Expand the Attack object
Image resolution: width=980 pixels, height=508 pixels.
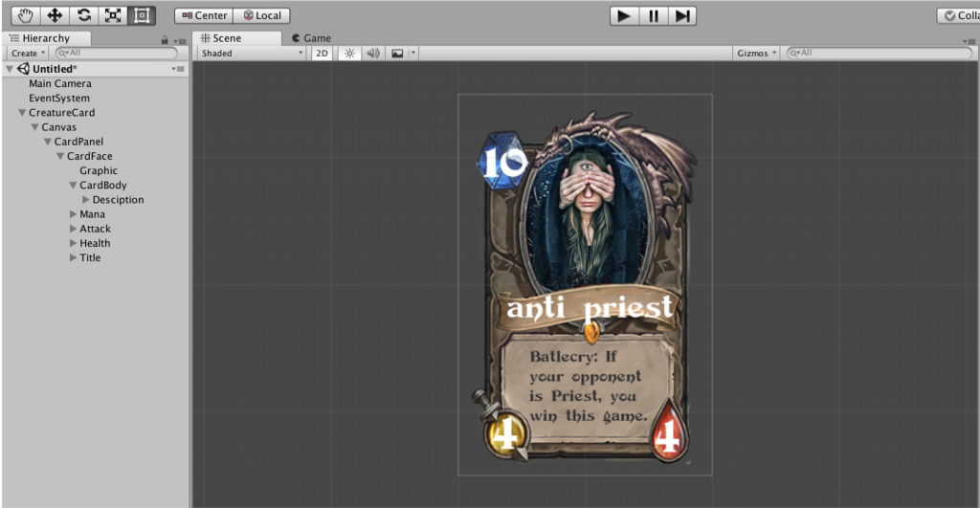[x=73, y=229]
